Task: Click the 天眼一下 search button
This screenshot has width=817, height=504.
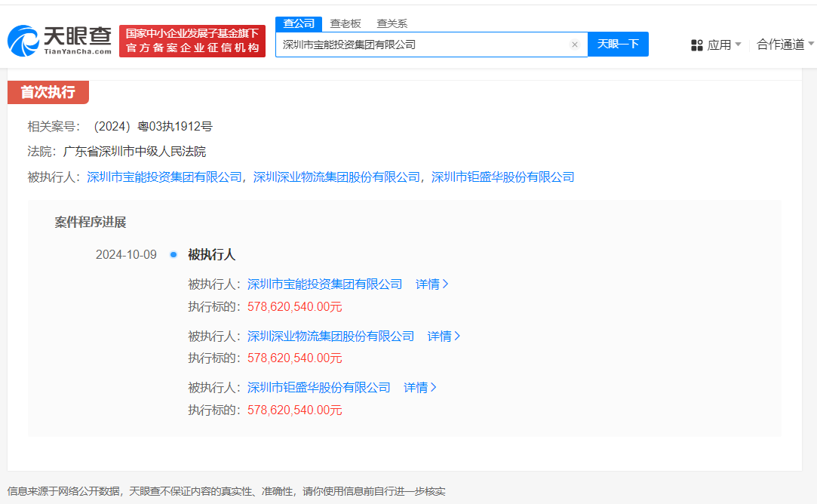Action: [618, 45]
